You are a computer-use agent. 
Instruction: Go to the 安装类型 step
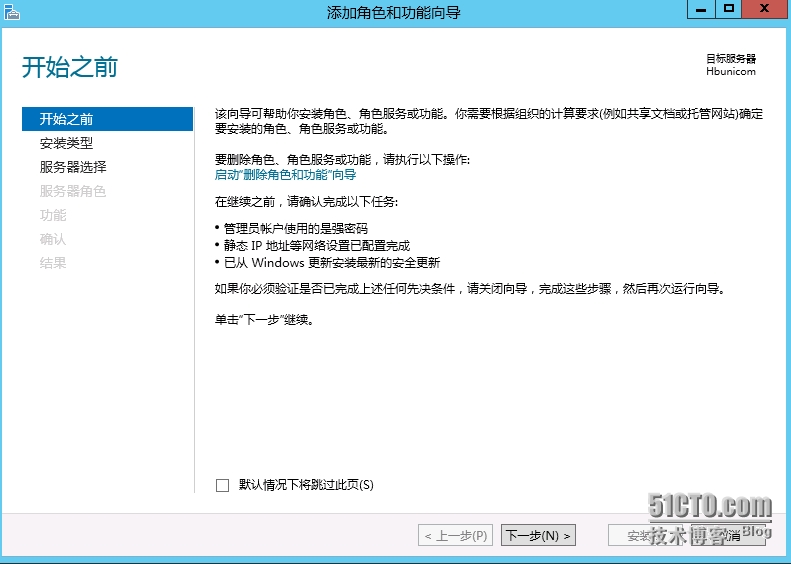point(67,143)
